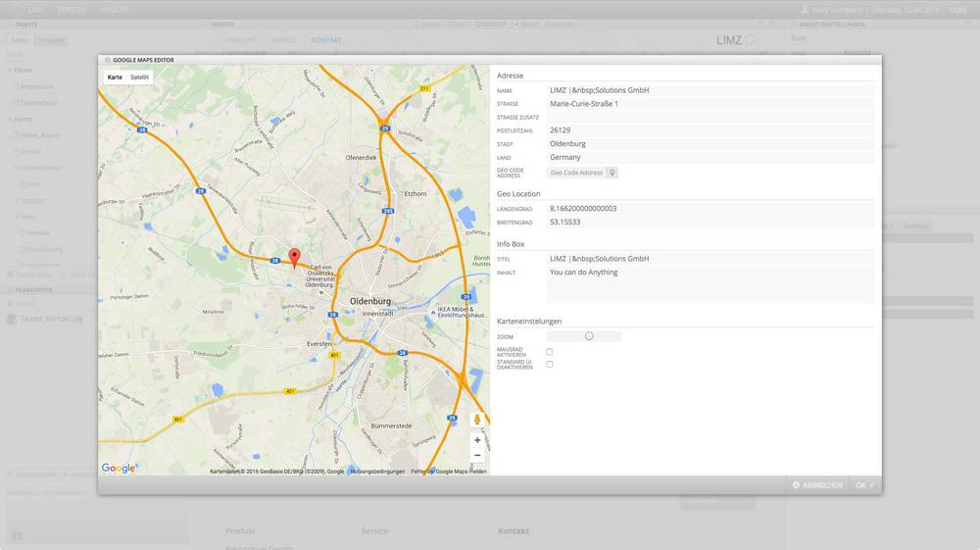Switch map to Karte view
Screen dimensions: 980x550
[x=115, y=77]
